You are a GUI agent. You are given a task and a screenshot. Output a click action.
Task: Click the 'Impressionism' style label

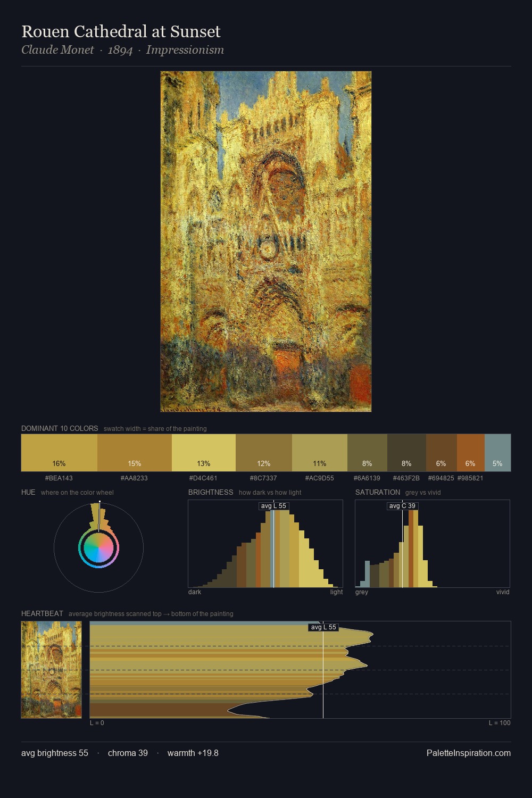click(x=185, y=50)
